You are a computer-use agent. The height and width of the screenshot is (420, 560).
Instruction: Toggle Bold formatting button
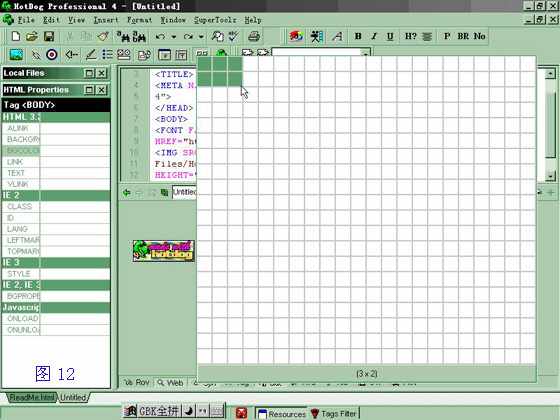tap(358, 36)
